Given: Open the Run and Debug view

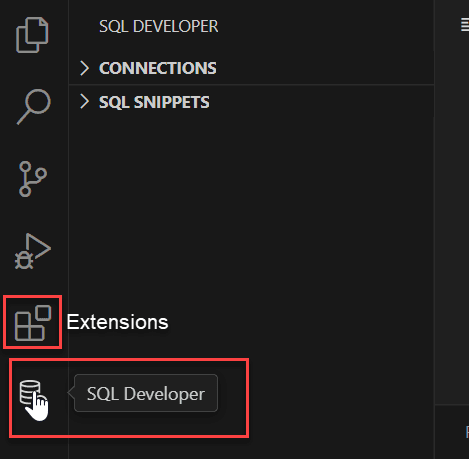Looking at the screenshot, I should pos(33,251).
